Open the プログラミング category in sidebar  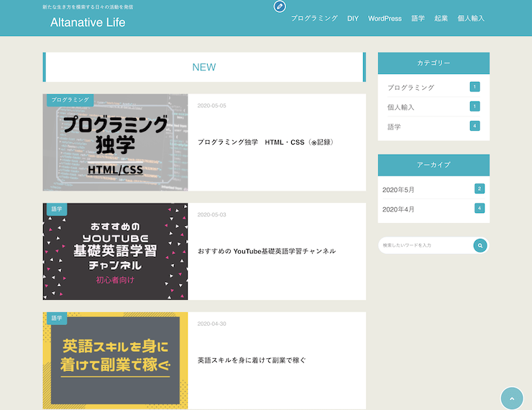(x=411, y=87)
